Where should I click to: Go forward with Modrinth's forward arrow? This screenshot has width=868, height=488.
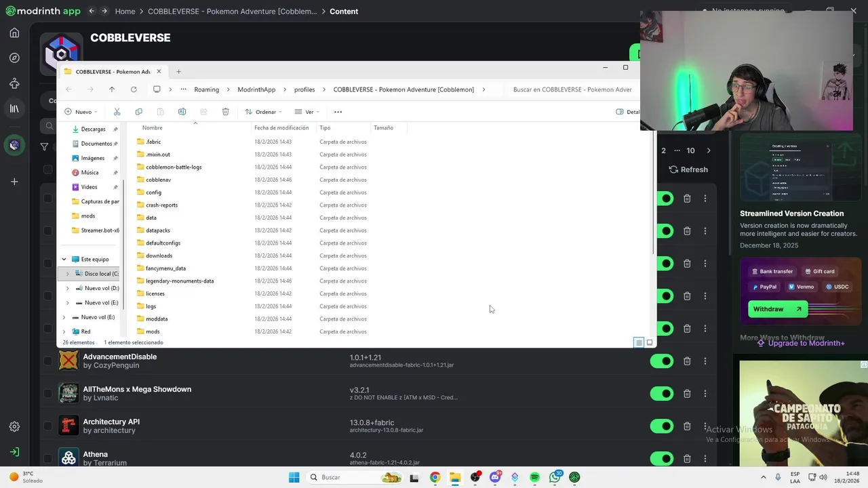click(x=104, y=11)
